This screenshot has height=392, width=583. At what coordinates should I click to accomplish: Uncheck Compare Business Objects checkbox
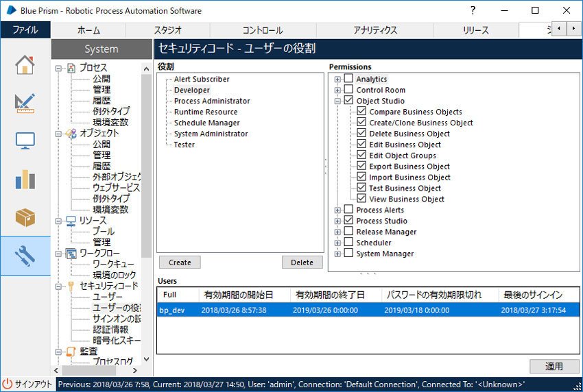click(x=361, y=111)
